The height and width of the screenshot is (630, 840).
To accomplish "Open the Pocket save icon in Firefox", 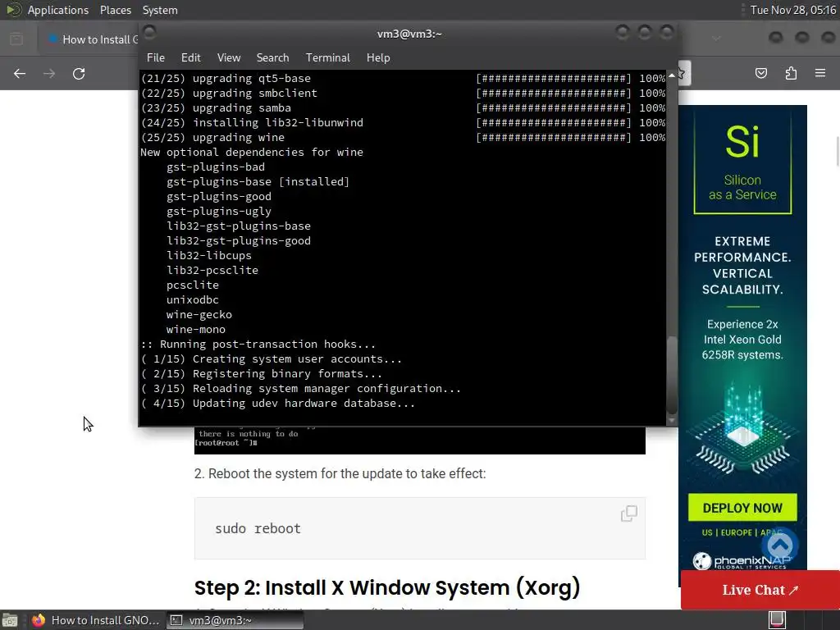I will 761,73.
